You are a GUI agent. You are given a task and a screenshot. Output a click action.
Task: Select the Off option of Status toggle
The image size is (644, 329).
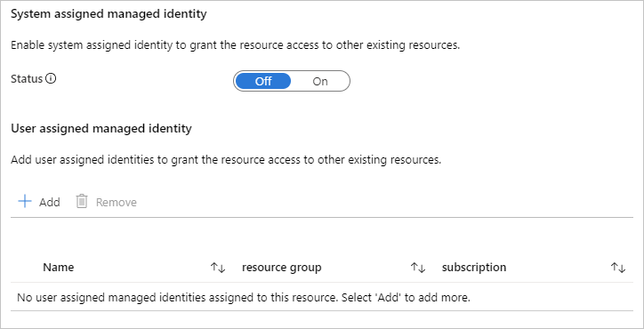click(x=263, y=81)
